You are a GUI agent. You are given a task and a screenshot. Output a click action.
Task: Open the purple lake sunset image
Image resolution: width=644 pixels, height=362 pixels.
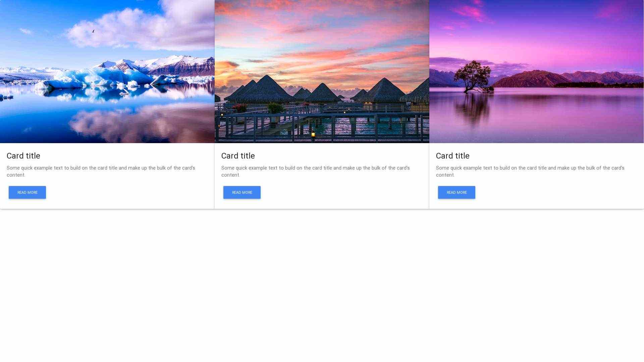click(536, 71)
